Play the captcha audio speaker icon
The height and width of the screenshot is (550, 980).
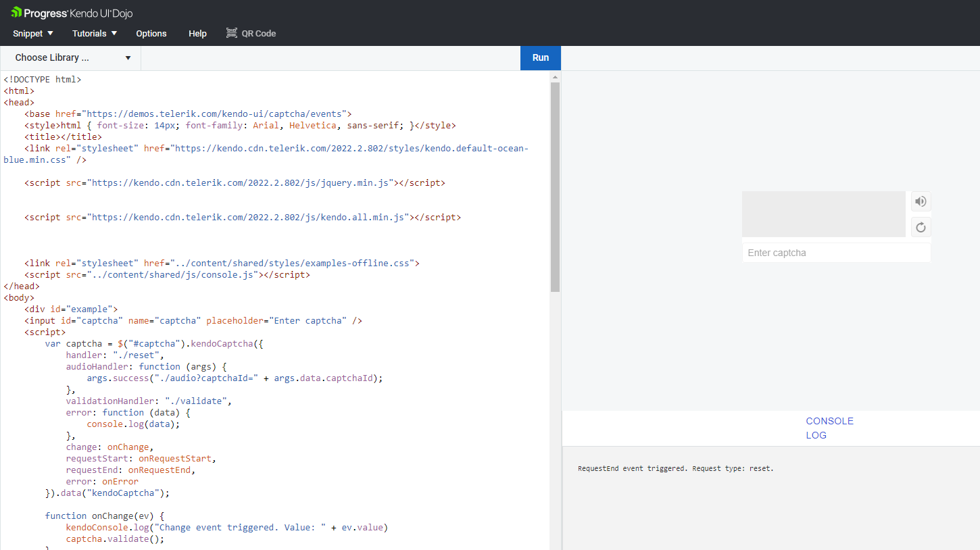(920, 201)
